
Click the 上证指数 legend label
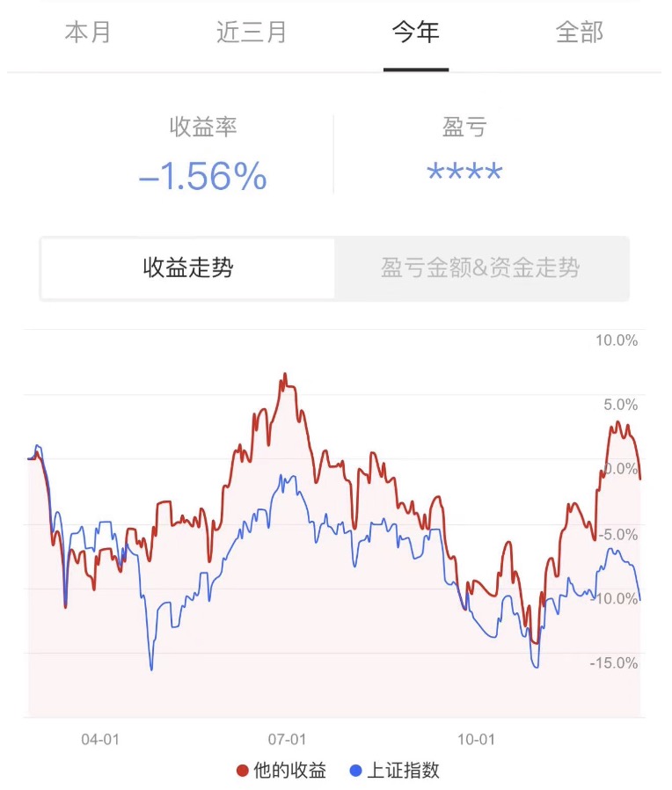(x=403, y=772)
